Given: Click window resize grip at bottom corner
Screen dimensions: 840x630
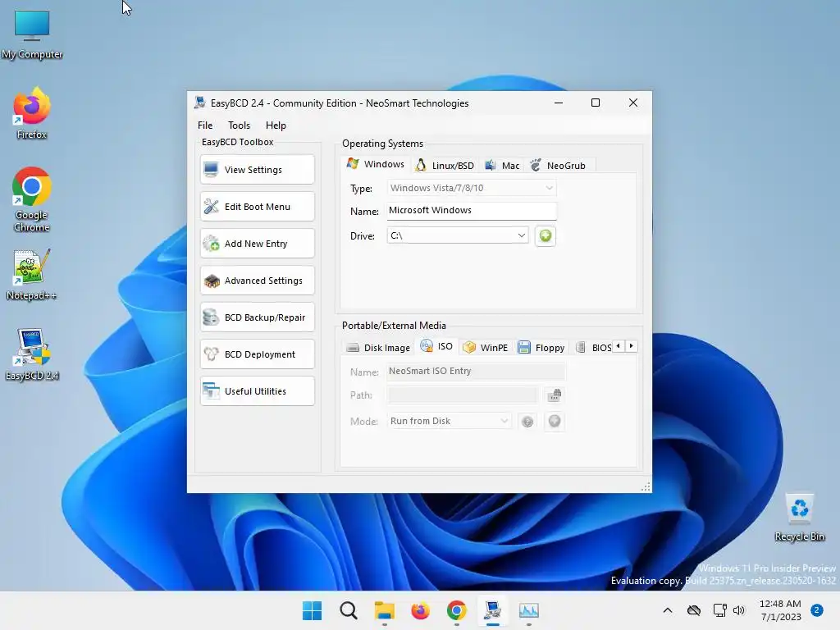Looking at the screenshot, I should point(646,486).
